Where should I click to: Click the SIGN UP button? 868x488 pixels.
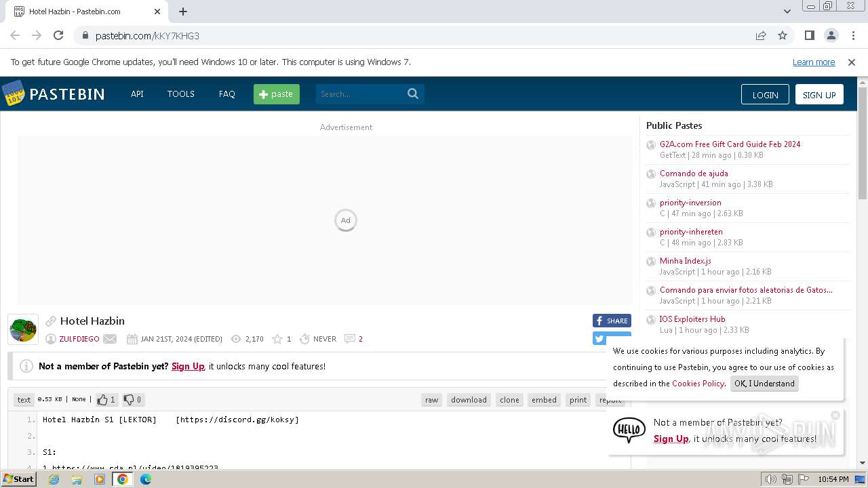[819, 95]
